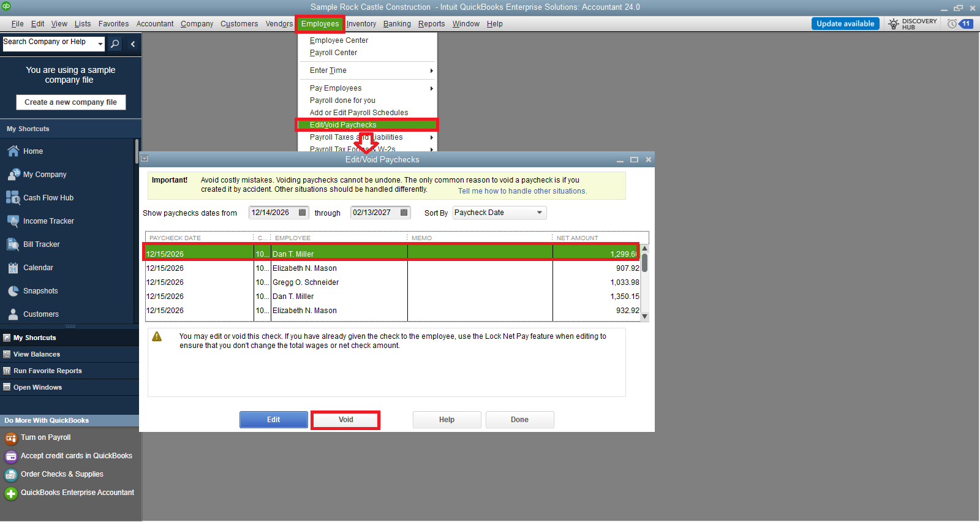Select Elizabeth N. Mason 907.92 paycheck row

coord(392,268)
